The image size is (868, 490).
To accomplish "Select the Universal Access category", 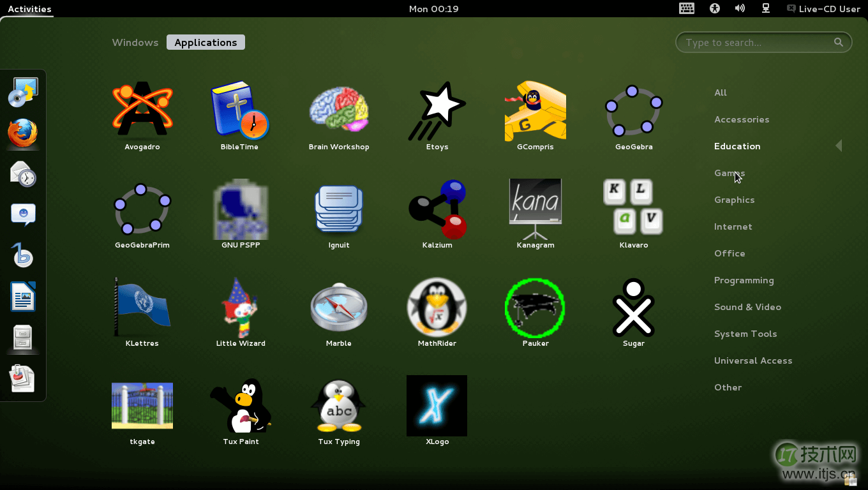I will coord(753,360).
